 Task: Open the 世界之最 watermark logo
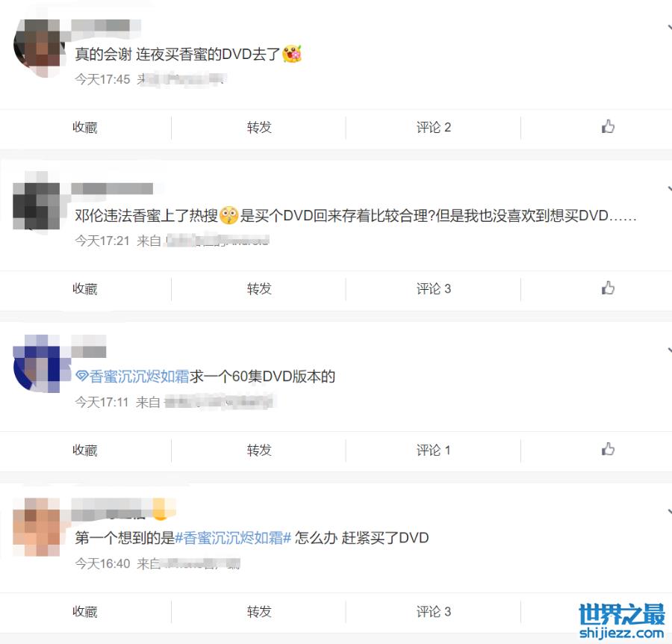622,620
